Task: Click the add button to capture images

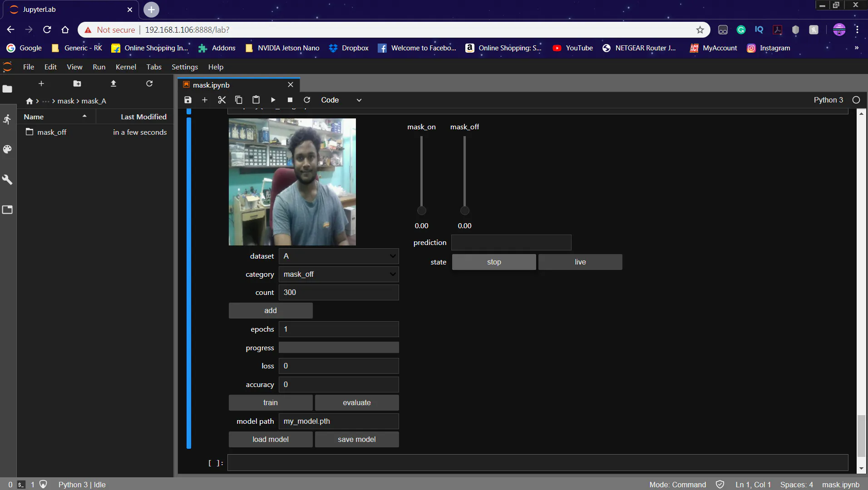Action: 271,310
